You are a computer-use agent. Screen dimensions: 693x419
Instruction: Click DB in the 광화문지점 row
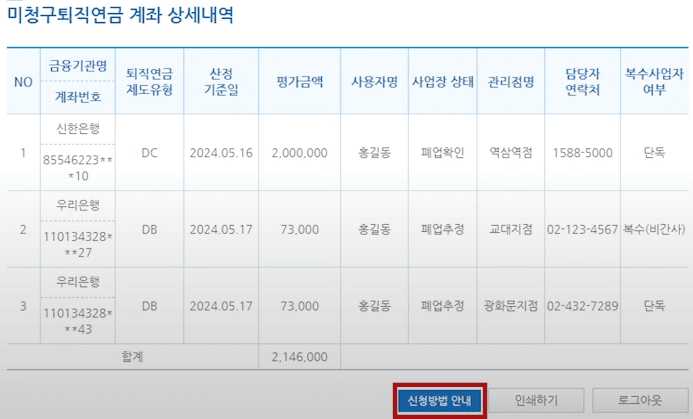[149, 306]
